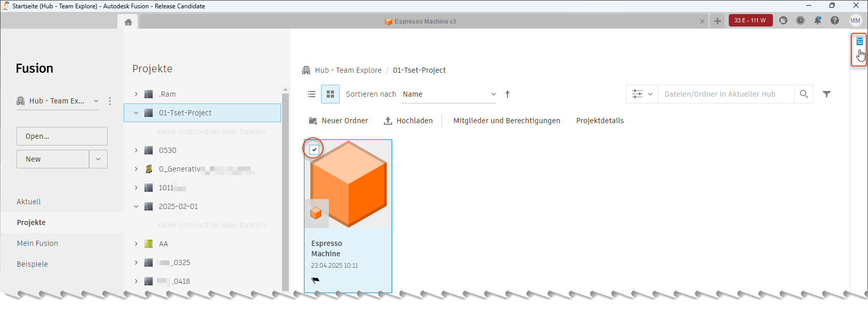The height and width of the screenshot is (315, 868).
Task: Click the hub building icon in breadcrumb
Action: tap(306, 70)
